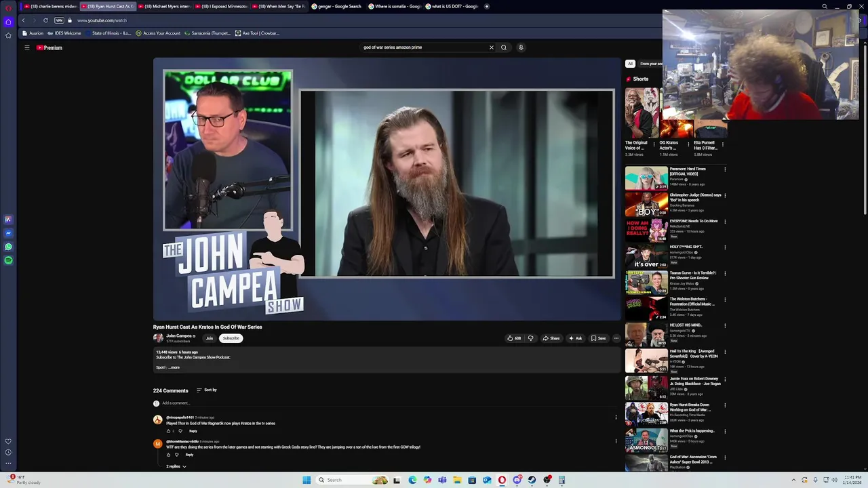Screen dimensions: 868x488
Task: Open options for Paramore Hard Times video
Action: [725, 169]
